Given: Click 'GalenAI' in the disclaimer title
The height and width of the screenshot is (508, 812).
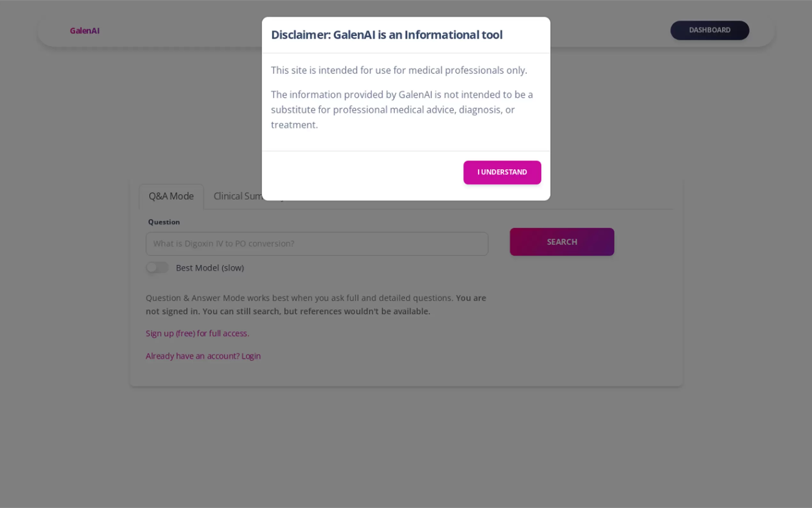Looking at the screenshot, I should pos(354,35).
